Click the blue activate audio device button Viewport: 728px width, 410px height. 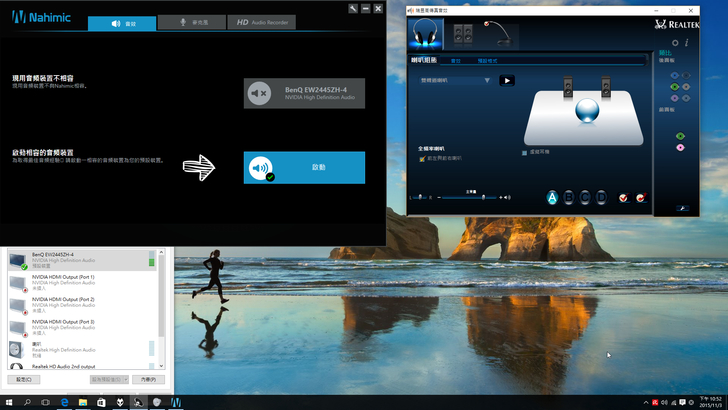pyautogui.click(x=304, y=168)
